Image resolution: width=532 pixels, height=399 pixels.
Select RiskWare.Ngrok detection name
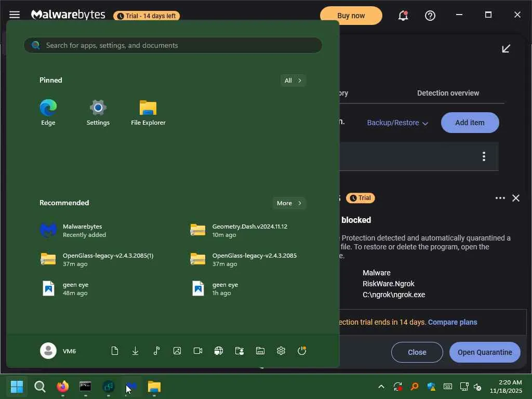(389, 284)
